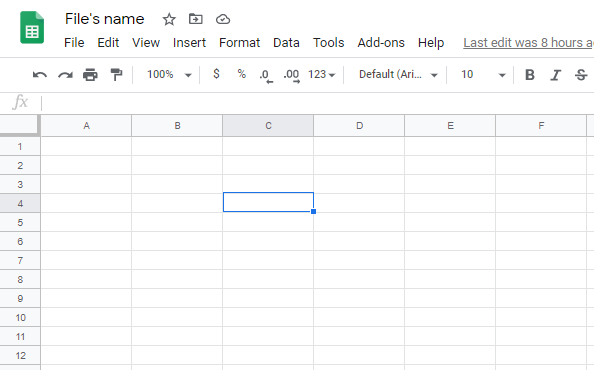Open the font size 10 dropdown
594x370 pixels.
pos(483,74)
